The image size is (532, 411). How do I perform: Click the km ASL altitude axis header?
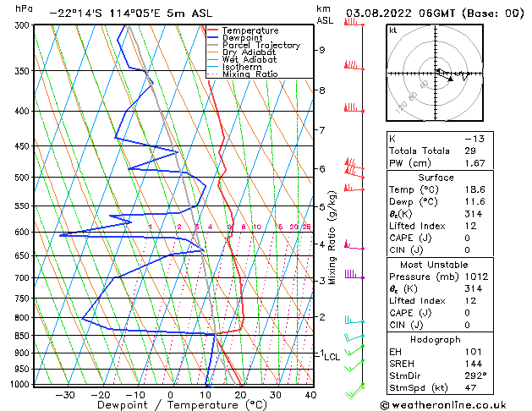[325, 14]
